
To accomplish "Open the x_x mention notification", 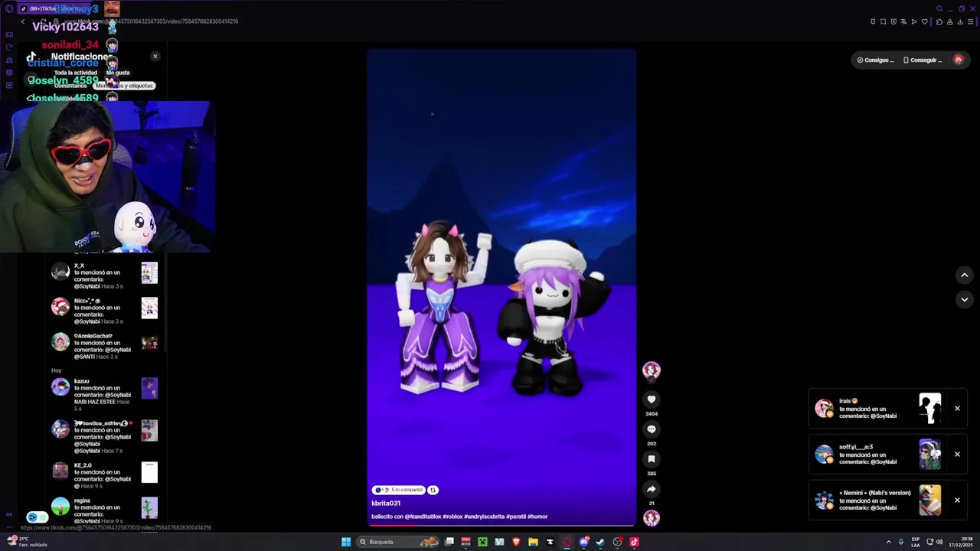I will point(104,275).
